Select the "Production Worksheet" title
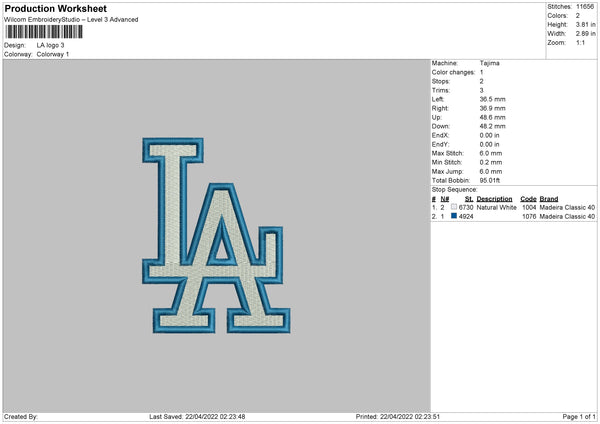The image size is (600, 424). [x=55, y=8]
